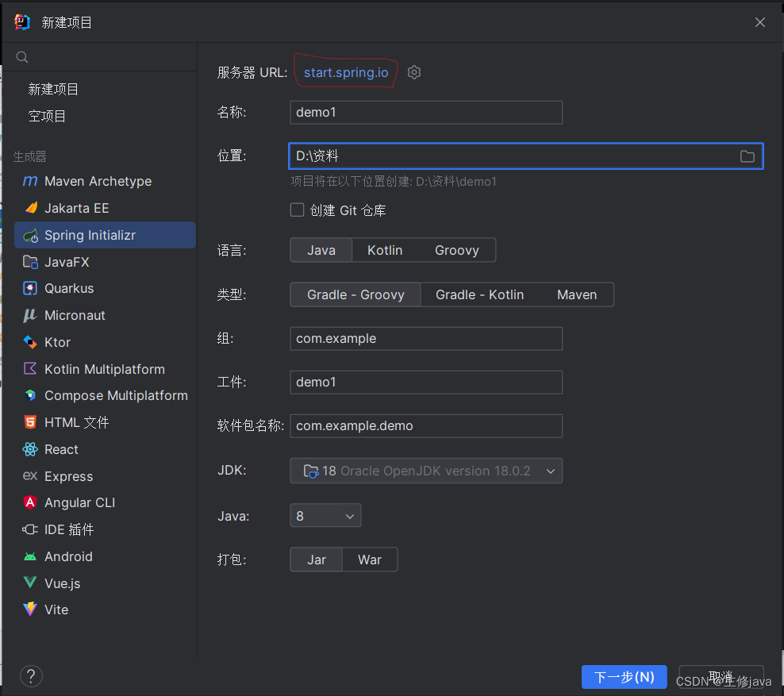Select 新建项目 in the left list
The height and width of the screenshot is (696, 784).
53,89
